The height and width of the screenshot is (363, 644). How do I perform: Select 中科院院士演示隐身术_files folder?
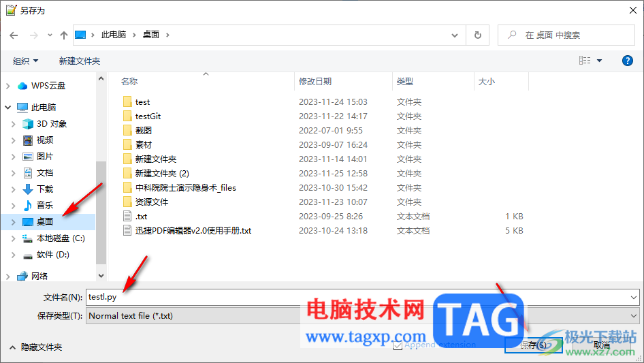point(185,188)
